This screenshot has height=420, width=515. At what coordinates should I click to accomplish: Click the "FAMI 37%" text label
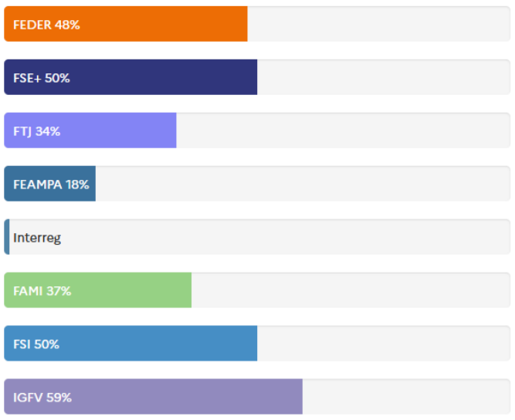click(42, 290)
